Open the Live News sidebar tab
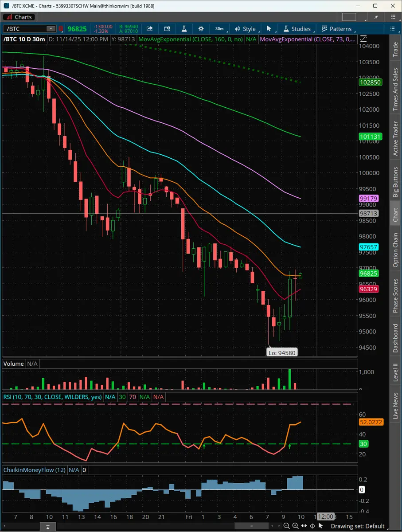The width and height of the screenshot is (402, 532). (x=395, y=406)
